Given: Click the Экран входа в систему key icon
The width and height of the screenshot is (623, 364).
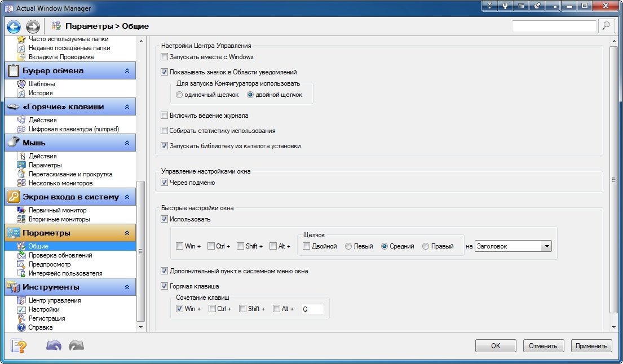Looking at the screenshot, I should [x=14, y=197].
